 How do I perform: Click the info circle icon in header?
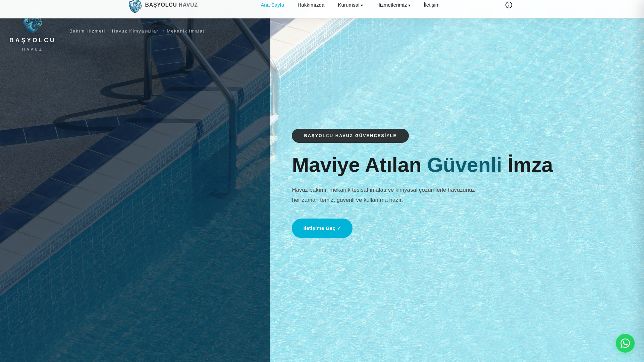coord(509,5)
